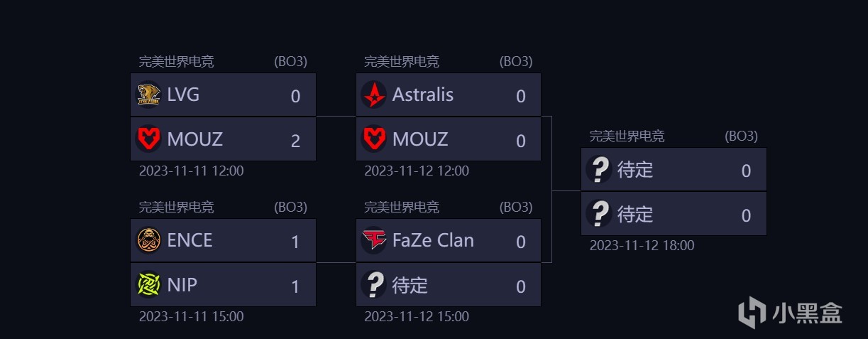Viewport: 868px width, 339px height.
Task: Click the FaZe Clan logo
Action: coord(374,240)
